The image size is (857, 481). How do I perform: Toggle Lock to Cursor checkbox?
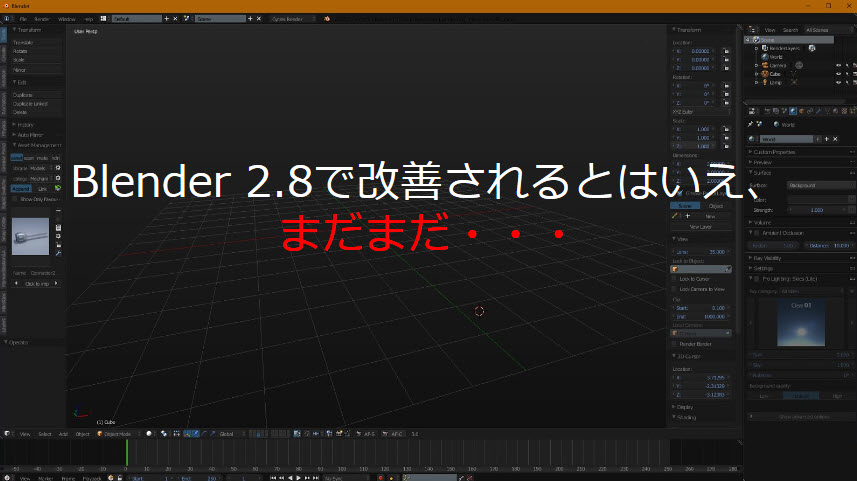coord(674,279)
